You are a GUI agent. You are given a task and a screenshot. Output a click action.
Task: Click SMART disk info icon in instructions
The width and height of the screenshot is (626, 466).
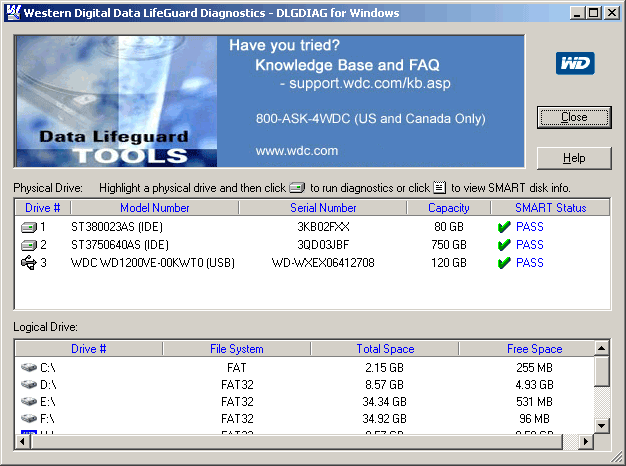[x=440, y=187]
